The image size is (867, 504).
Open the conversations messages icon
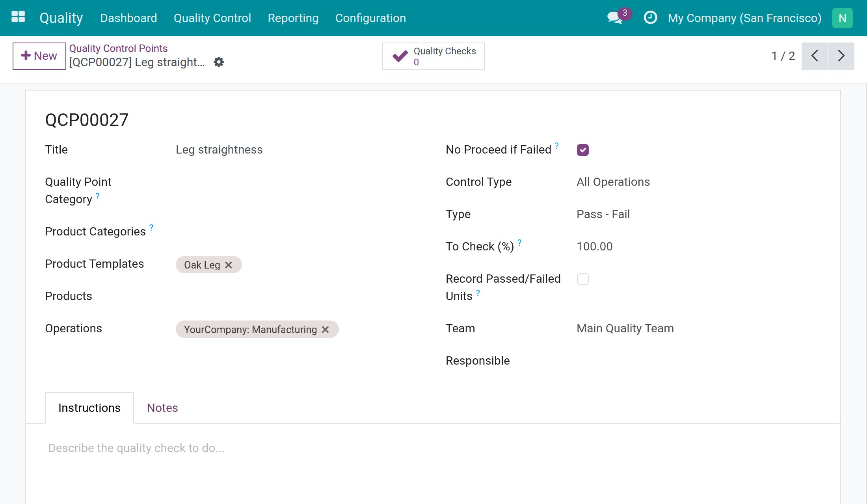click(615, 18)
